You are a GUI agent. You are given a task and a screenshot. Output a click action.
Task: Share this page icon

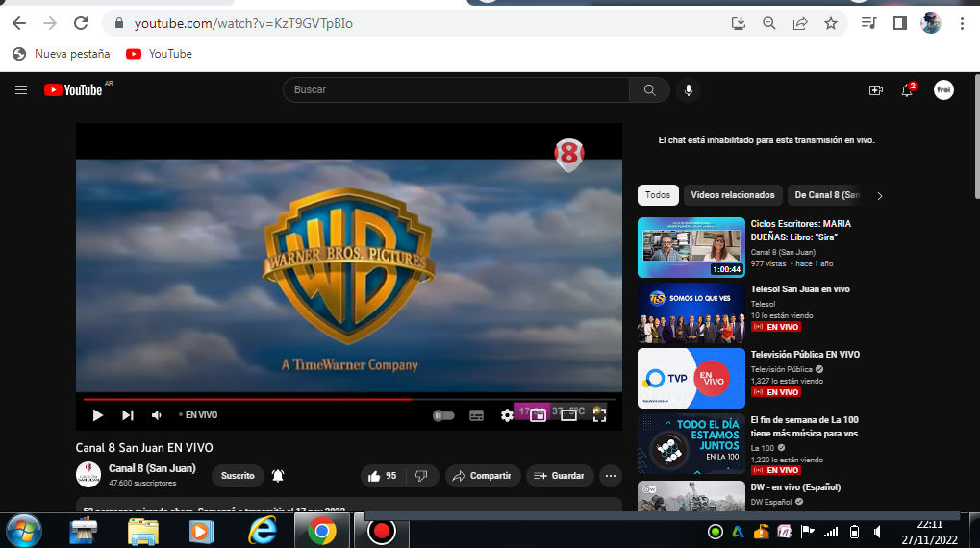tap(800, 23)
